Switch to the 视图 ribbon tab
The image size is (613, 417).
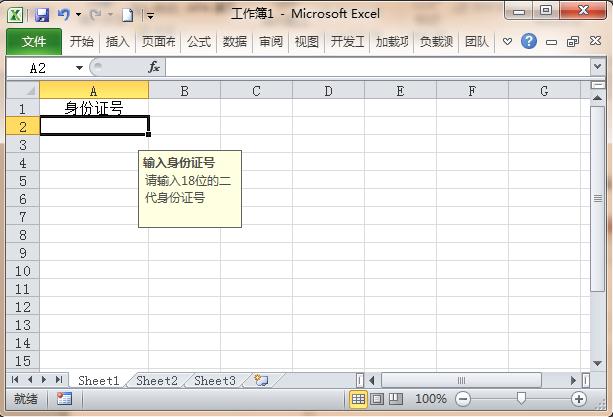tap(306, 41)
